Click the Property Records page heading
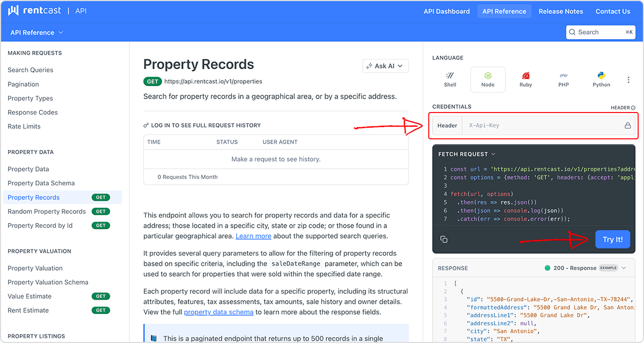Viewport: 644px width, 343px height. (x=199, y=64)
